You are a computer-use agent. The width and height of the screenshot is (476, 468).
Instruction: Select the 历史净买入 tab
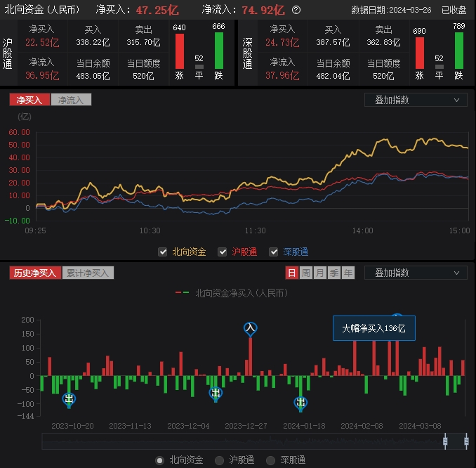[x=35, y=273]
